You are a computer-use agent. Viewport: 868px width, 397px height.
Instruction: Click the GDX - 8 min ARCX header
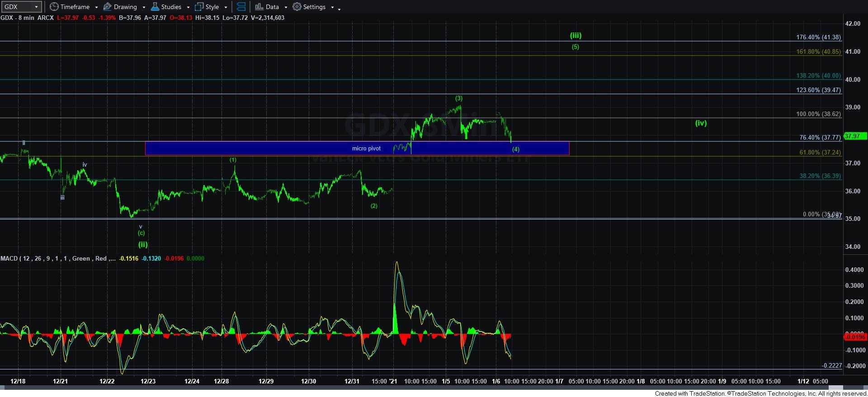(27, 18)
